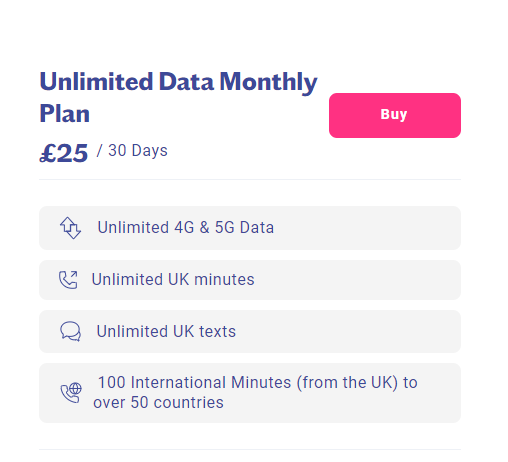Select the / 30 Days duration text

click(132, 150)
